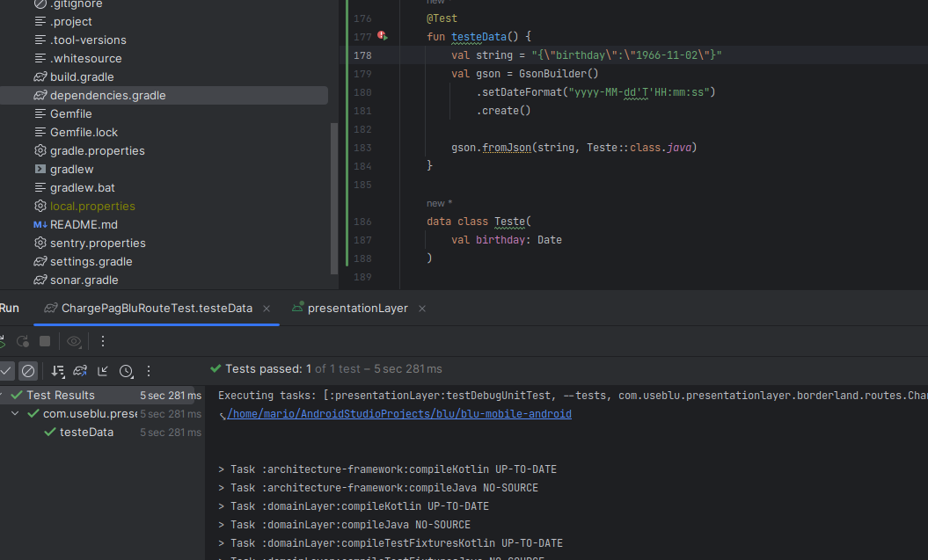Toggle show passed tests filter

pyautogui.click(x=7, y=371)
